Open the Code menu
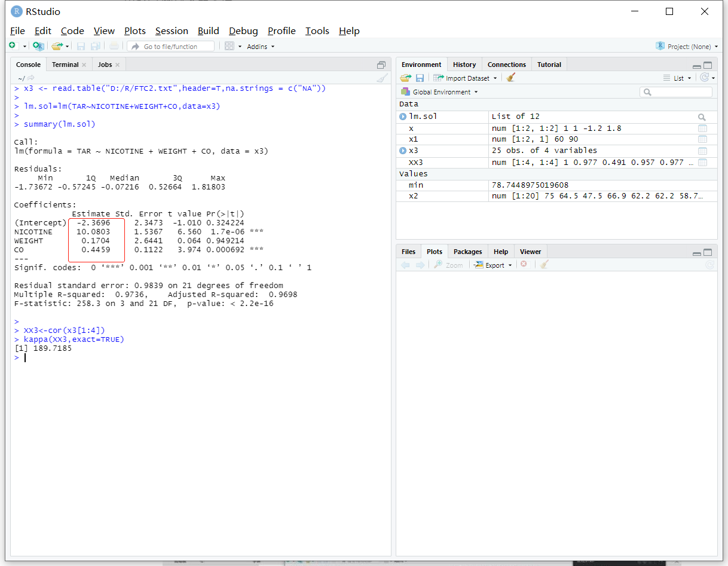This screenshot has height=566, width=728. [x=72, y=30]
